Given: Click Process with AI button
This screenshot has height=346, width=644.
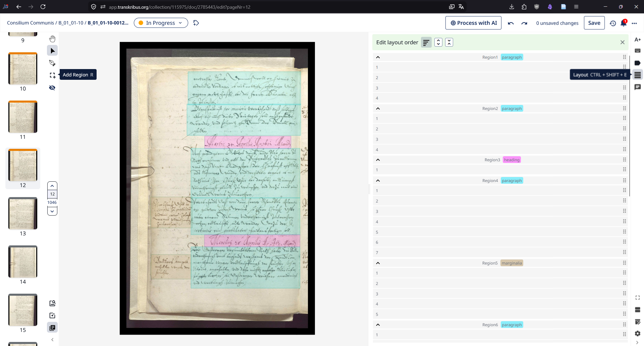Looking at the screenshot, I should [473, 23].
